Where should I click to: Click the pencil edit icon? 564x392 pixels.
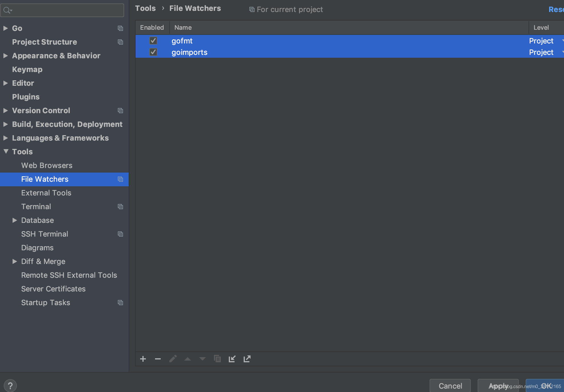(173, 359)
